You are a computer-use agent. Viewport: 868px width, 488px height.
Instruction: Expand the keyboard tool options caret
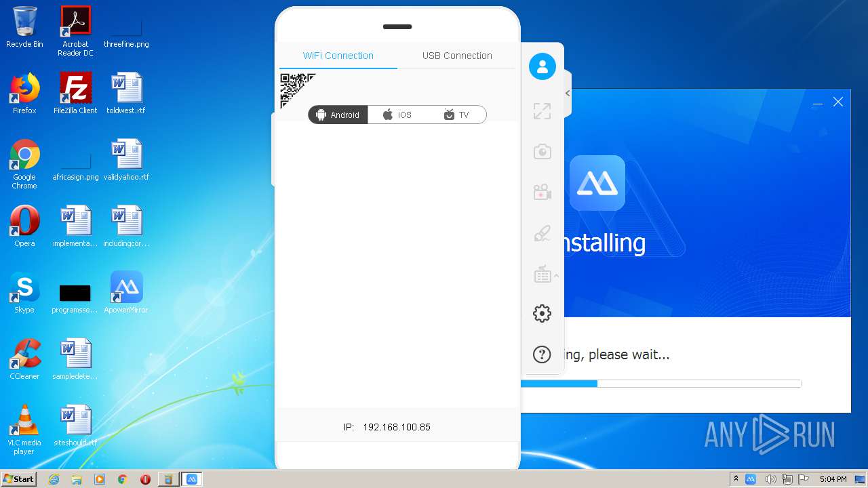tap(556, 276)
